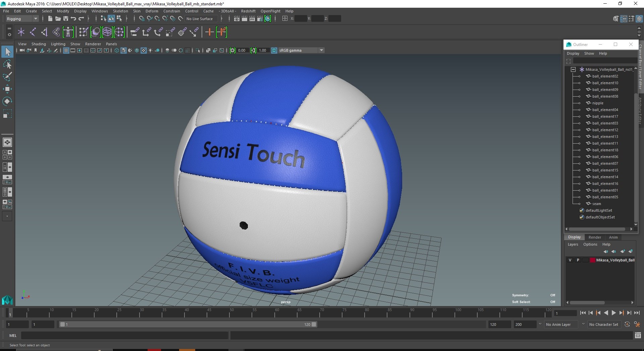Switch to the Render layer tab
Screen dimensions: 644x351
595,237
